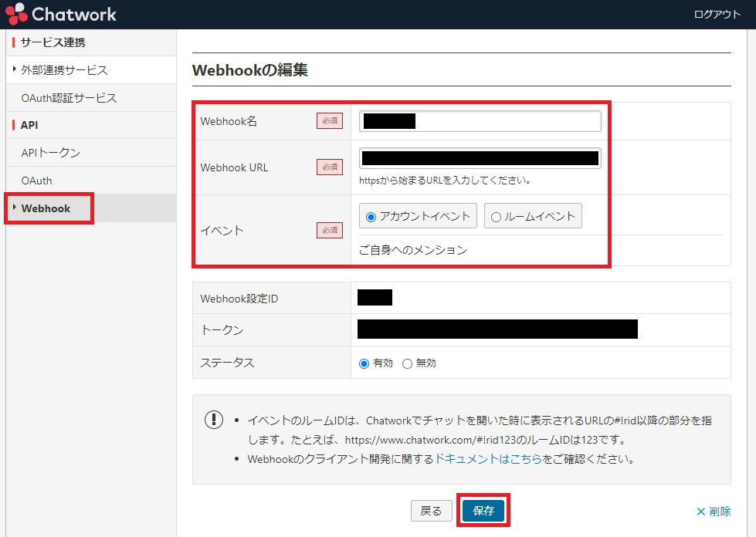Viewport: 756px width, 537px height.
Task: Click inside the Webhook名 input field
Action: tap(479, 120)
